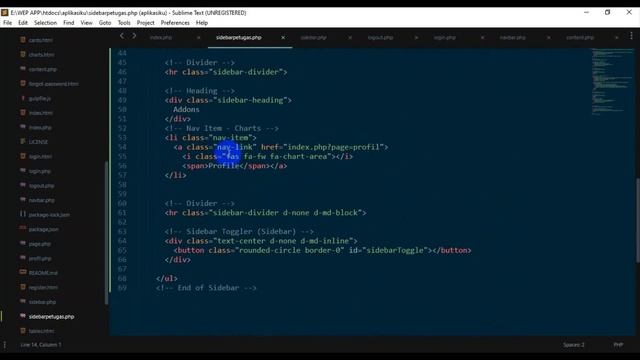The height and width of the screenshot is (360, 640).
Task: Open the Preferences menu
Action: click(x=175, y=23)
